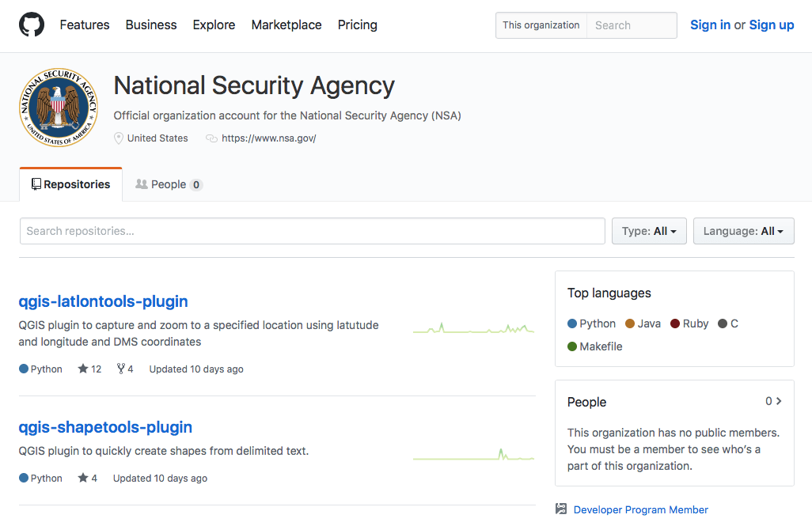Click the Java language link in Top languages

pos(649,324)
